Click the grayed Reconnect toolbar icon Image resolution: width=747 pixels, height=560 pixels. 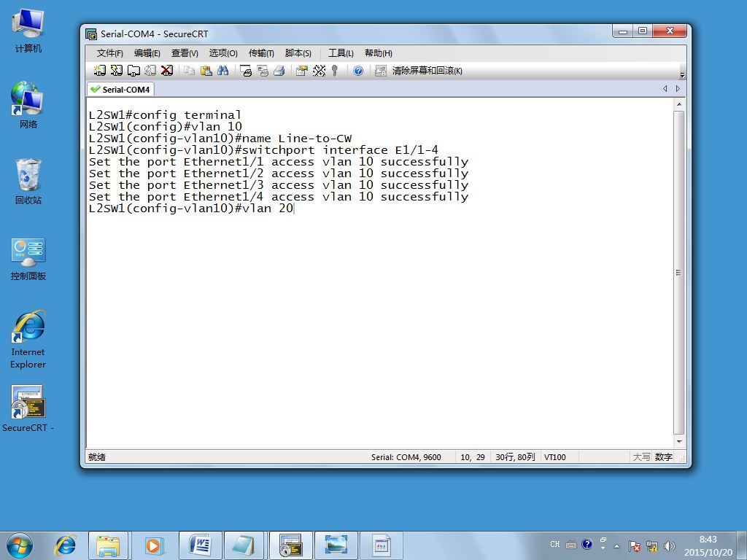point(150,71)
